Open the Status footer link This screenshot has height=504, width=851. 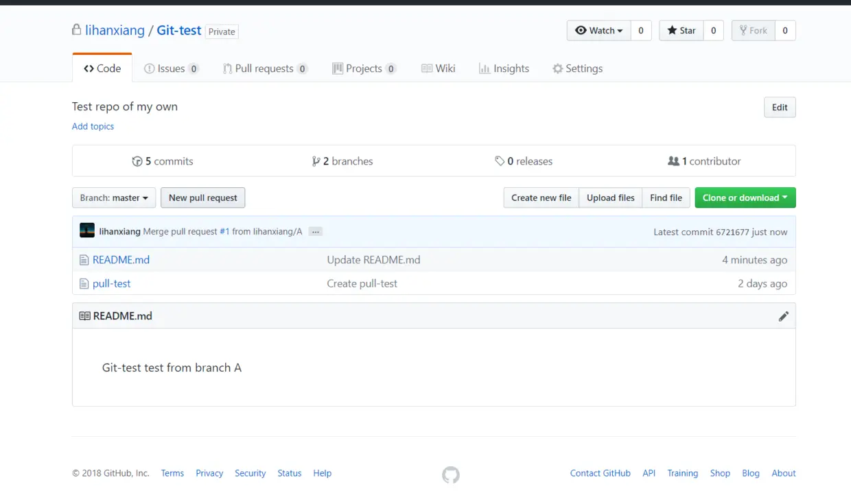290,473
